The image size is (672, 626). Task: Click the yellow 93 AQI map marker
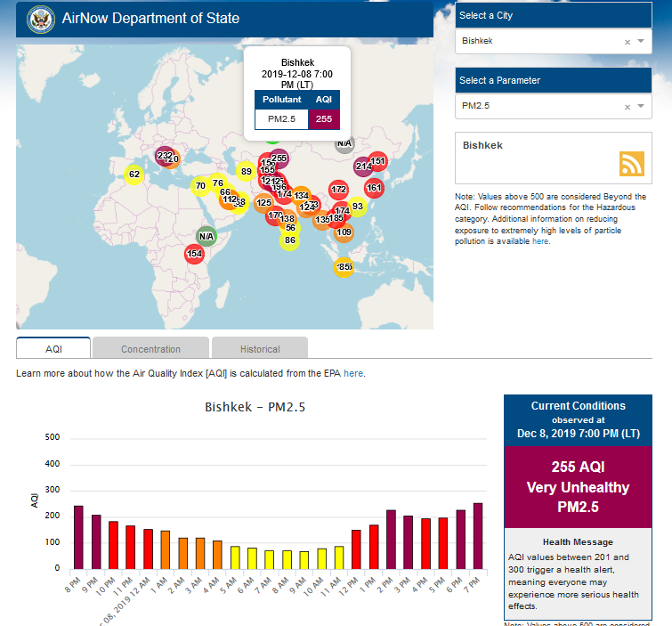(x=357, y=207)
